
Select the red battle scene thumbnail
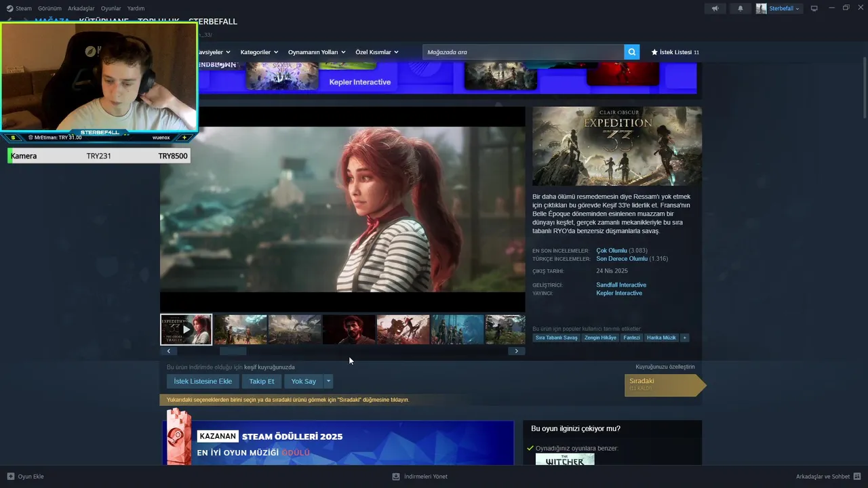pos(403,329)
